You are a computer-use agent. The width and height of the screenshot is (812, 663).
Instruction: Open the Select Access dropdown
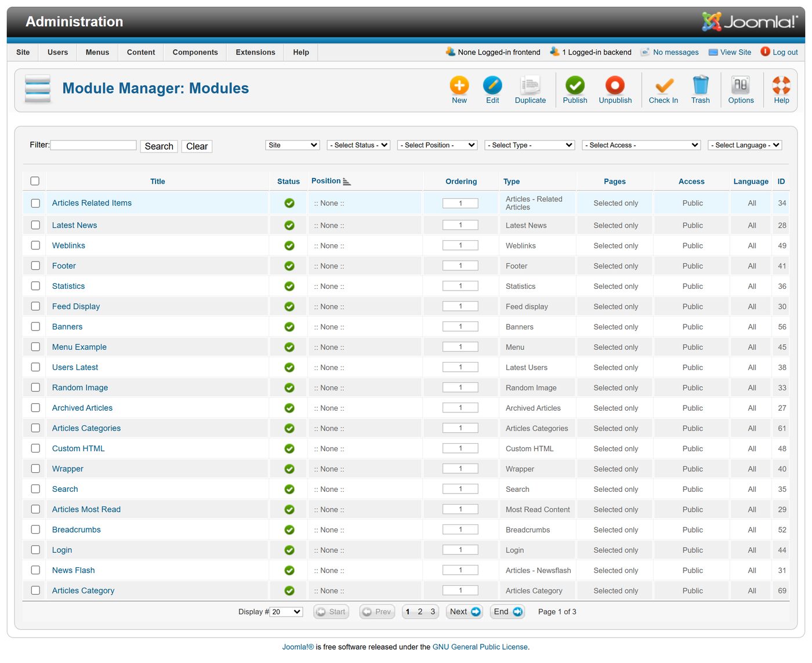pos(641,145)
